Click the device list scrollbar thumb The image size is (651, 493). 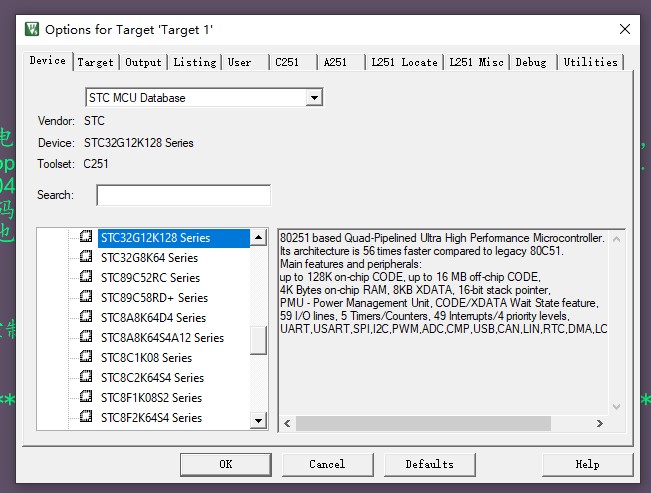tap(258, 341)
